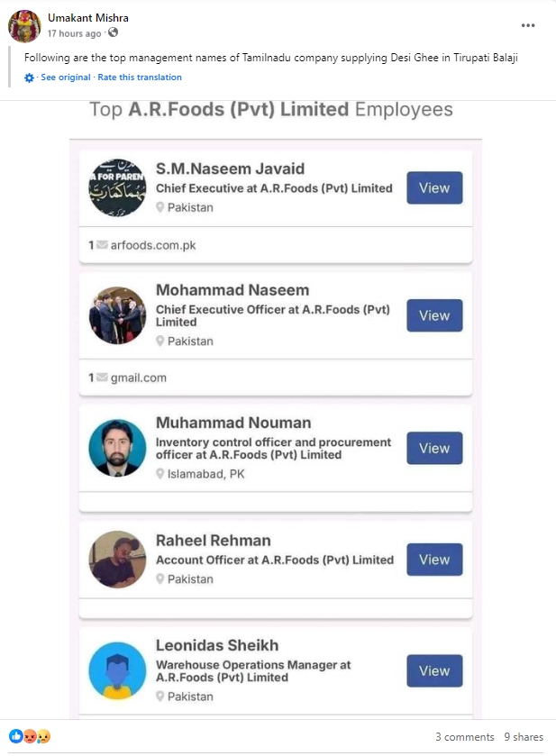Open Leonidas Sheikh's default avatar
Image resolution: width=556 pixels, height=756 pixels.
pos(117,670)
